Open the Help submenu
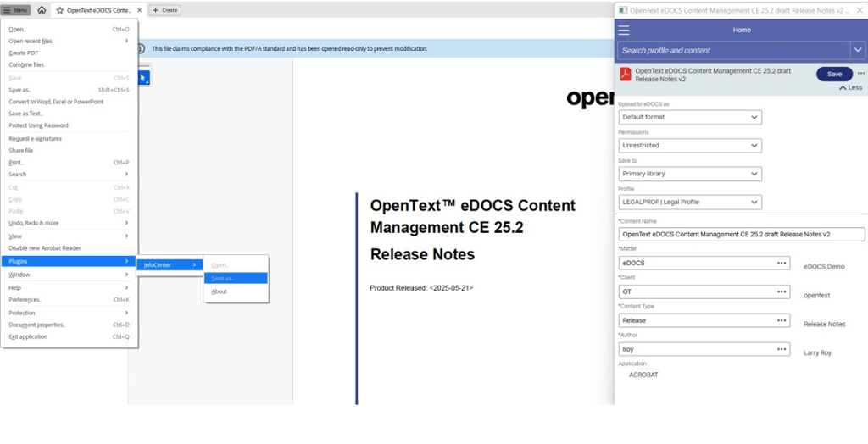The width and height of the screenshot is (868, 444). tap(70, 288)
